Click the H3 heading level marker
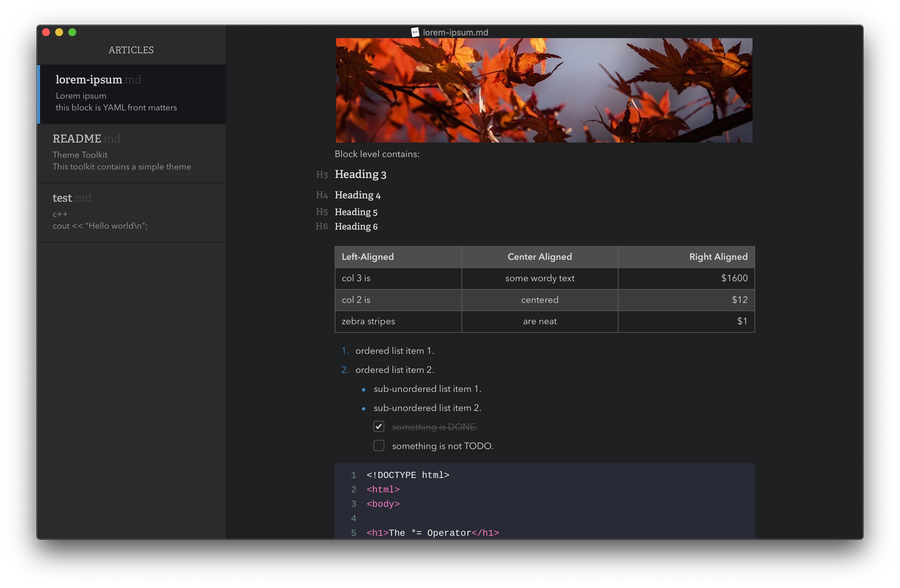 322,175
